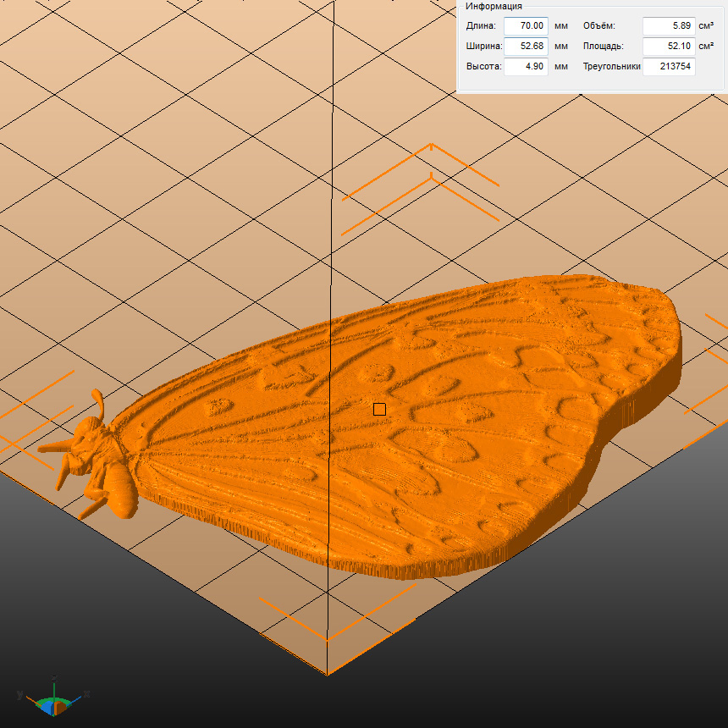Click the Длина length value field
Screen dimensions: 728x728
click(x=526, y=26)
